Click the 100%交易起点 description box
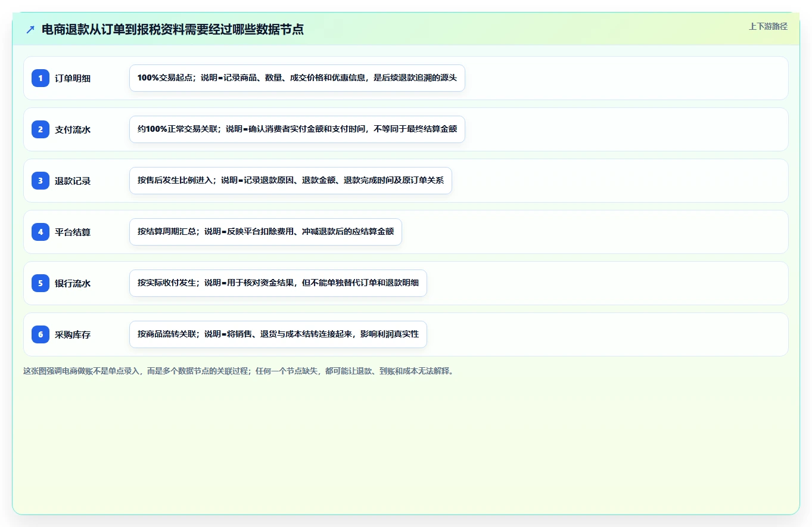The height and width of the screenshot is (527, 812). click(x=297, y=78)
